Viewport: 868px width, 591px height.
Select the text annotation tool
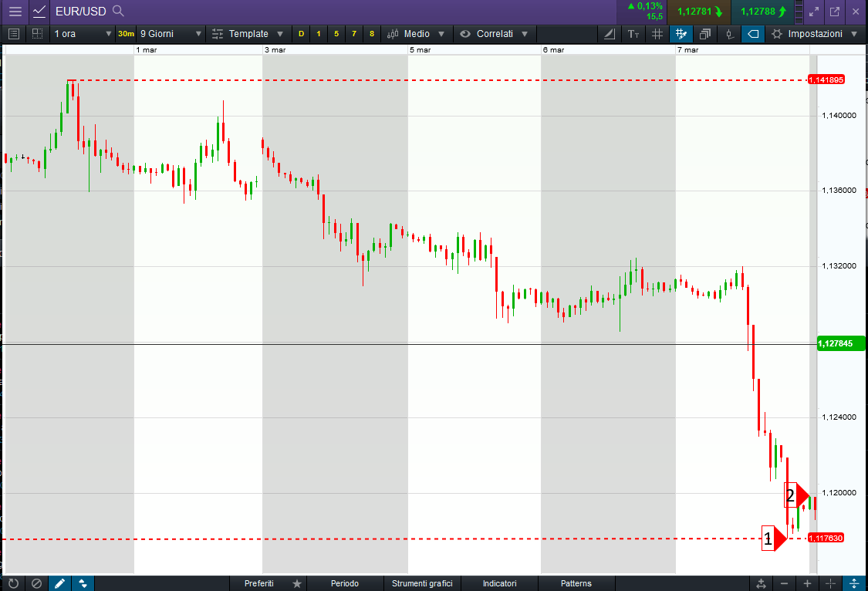click(633, 34)
